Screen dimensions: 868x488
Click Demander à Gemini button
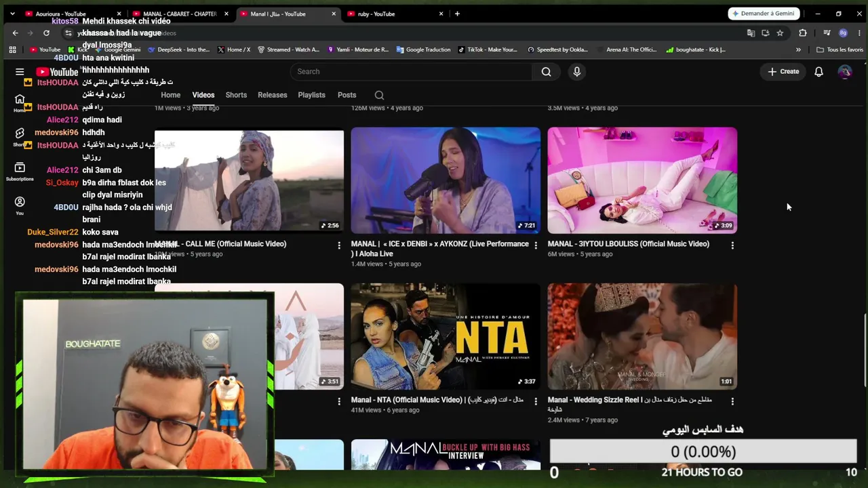tap(764, 14)
